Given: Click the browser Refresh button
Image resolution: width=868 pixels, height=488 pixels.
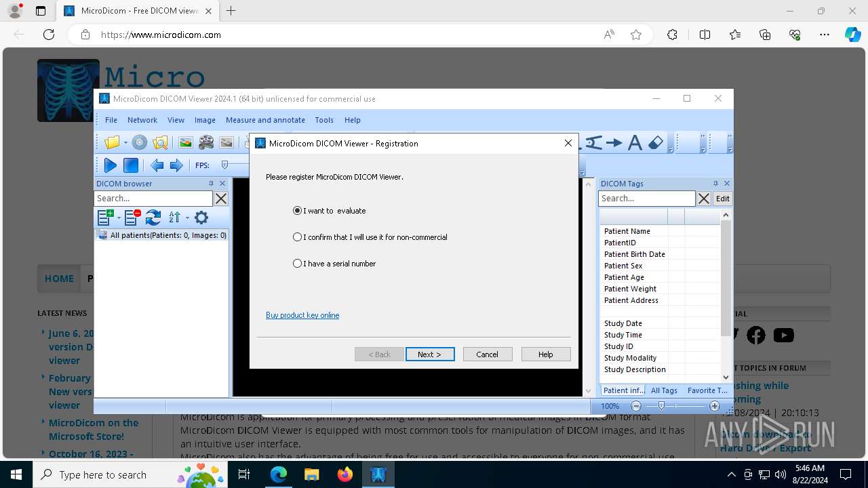Looking at the screenshot, I should pos(49,35).
